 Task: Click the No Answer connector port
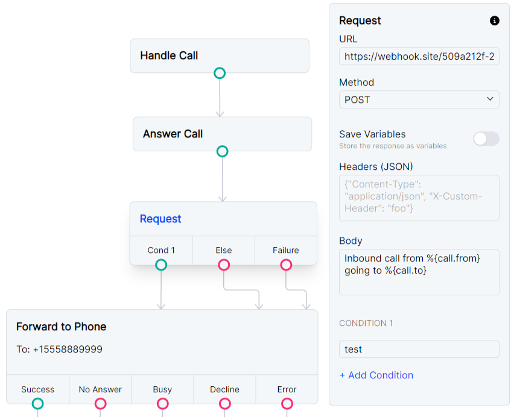[x=100, y=404]
